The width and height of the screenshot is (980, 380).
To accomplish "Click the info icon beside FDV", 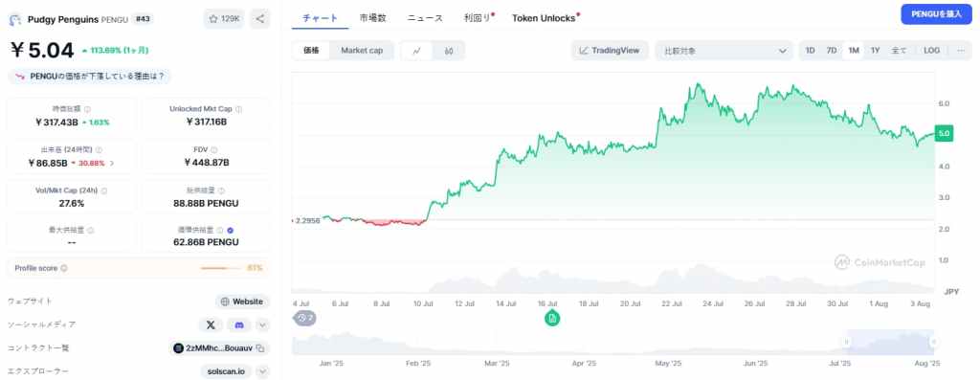I will 214,150.
